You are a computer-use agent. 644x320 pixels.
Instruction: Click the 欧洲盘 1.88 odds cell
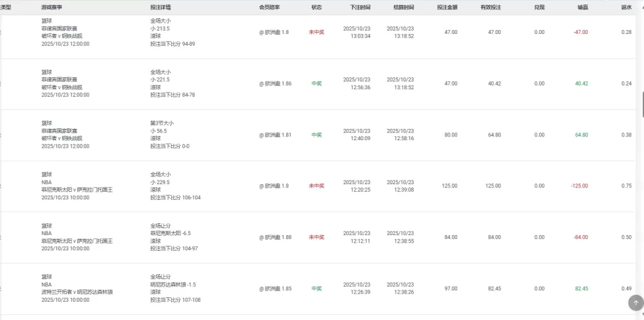[276, 237]
